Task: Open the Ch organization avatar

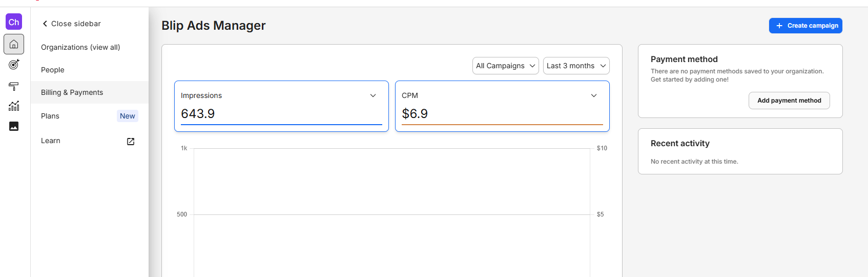Action: click(14, 22)
